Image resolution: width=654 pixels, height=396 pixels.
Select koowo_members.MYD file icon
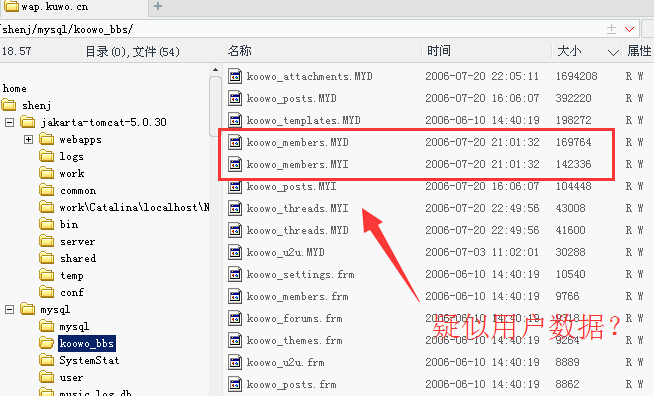coord(235,142)
